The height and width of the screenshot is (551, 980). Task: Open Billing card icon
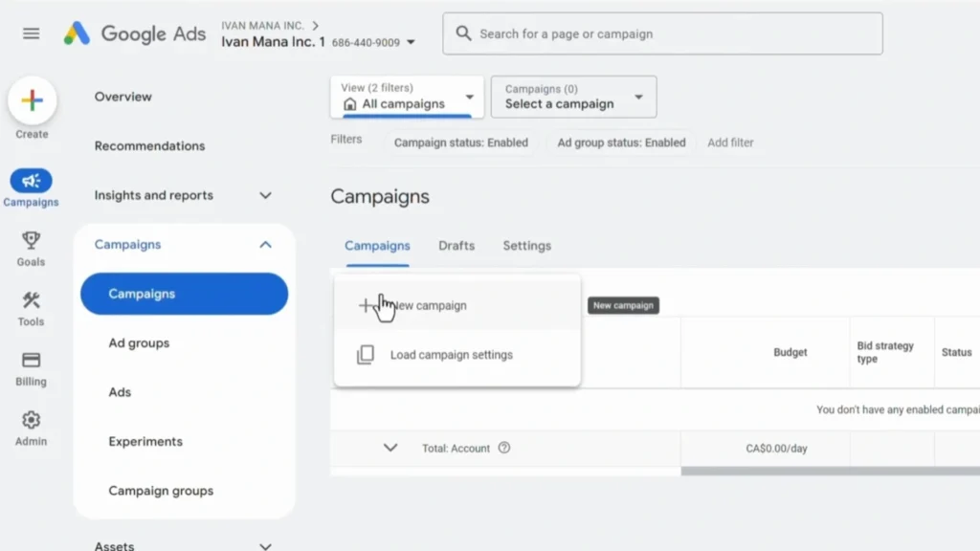coord(31,361)
